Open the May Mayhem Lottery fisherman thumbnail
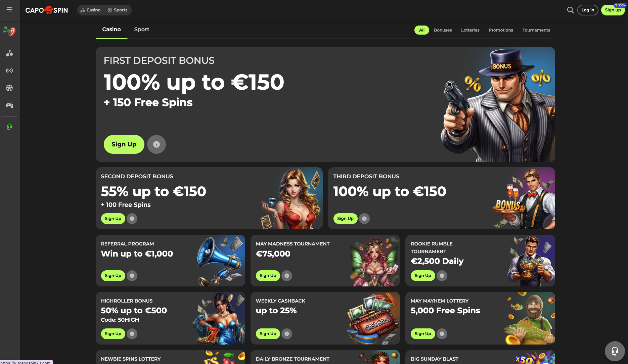 [x=529, y=318]
